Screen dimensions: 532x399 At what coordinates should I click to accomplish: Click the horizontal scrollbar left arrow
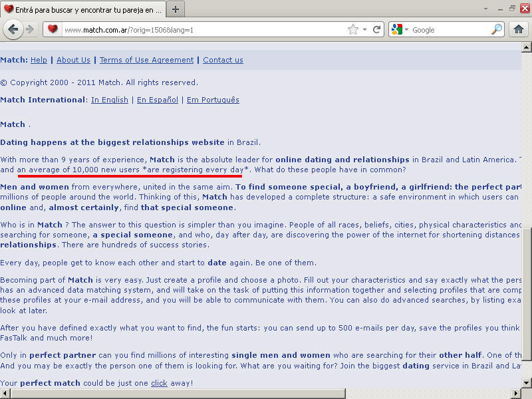click(5, 394)
